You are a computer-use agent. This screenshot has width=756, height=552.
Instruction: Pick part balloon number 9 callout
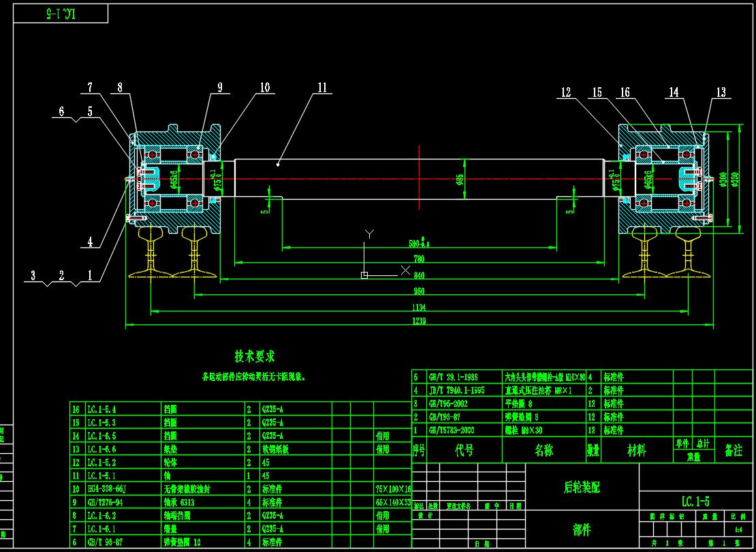pos(220,87)
